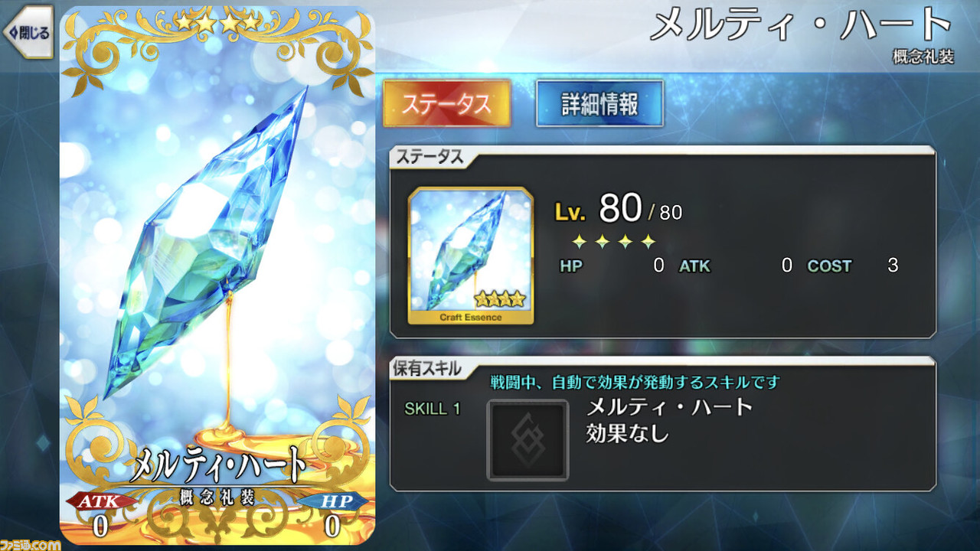
Task: Switch to the ステータス tab
Action: (446, 104)
